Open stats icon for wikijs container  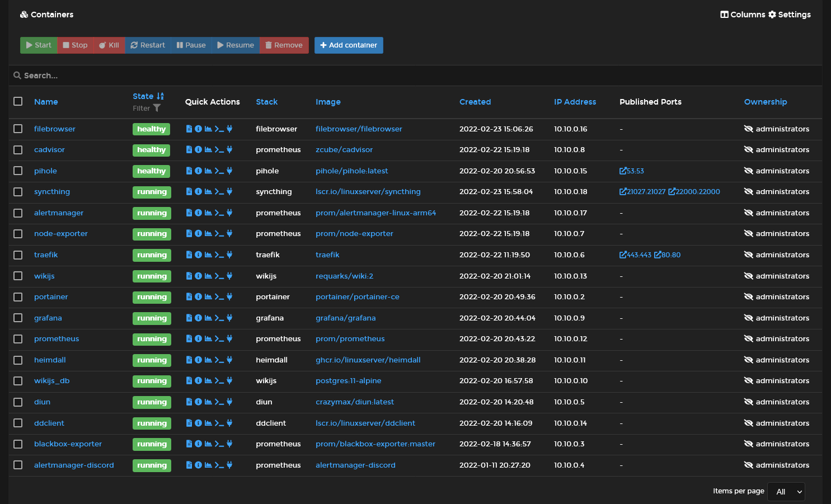(x=208, y=276)
